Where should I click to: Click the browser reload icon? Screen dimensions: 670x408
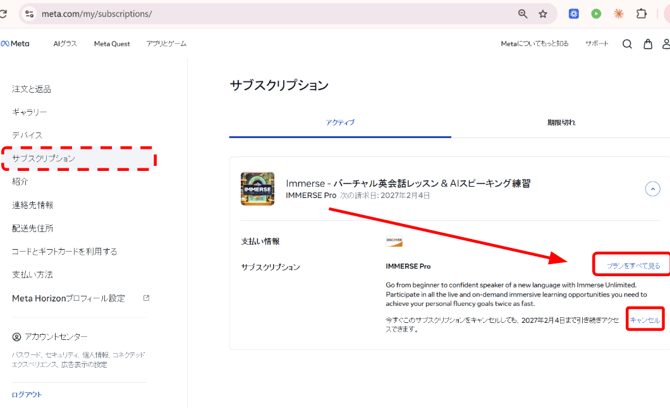(x=3, y=14)
